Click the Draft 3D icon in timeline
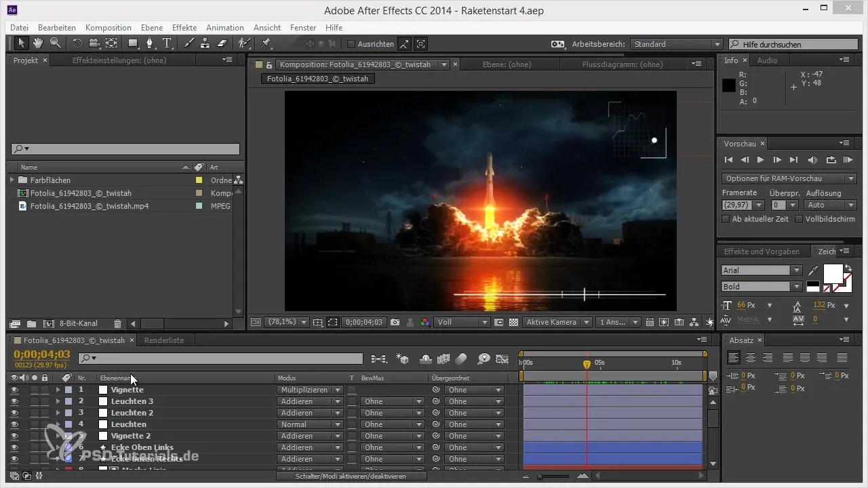868x488 pixels. click(x=402, y=359)
